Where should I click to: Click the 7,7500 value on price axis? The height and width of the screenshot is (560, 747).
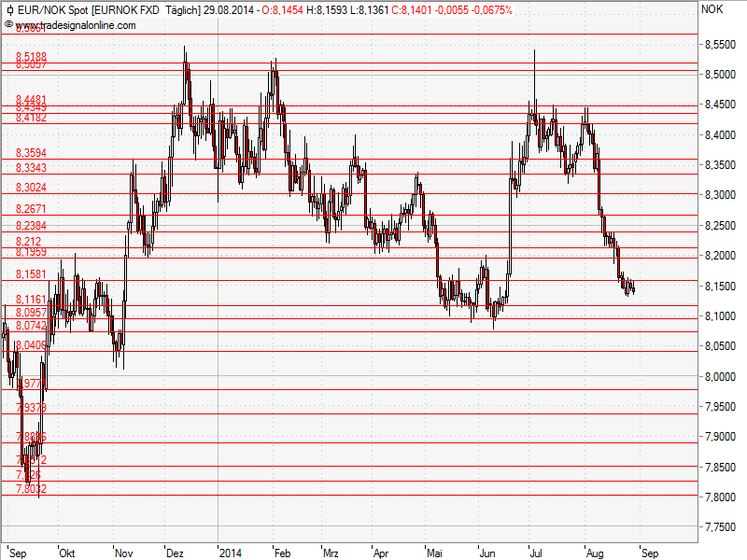(720, 528)
